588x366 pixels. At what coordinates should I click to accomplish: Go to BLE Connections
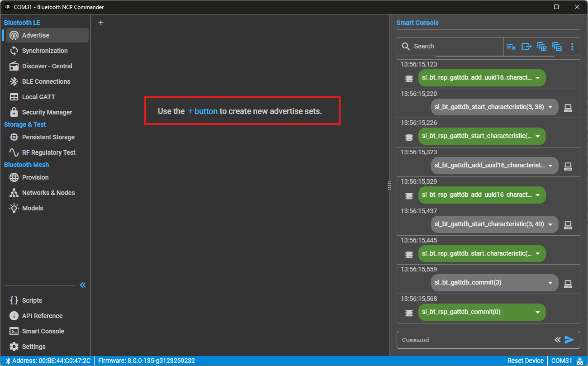pos(46,81)
